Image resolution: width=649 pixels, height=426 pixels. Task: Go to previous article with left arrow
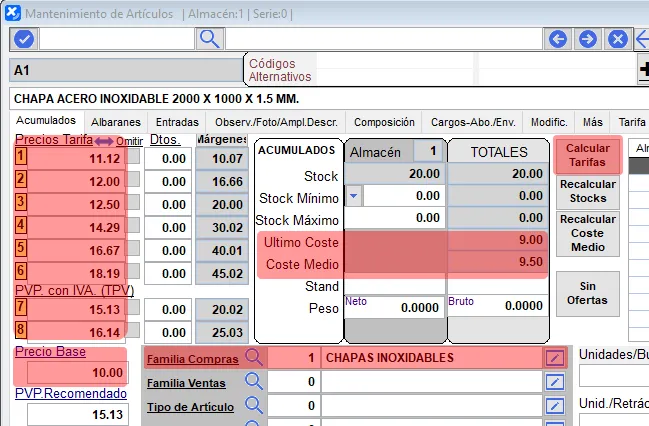coord(558,39)
